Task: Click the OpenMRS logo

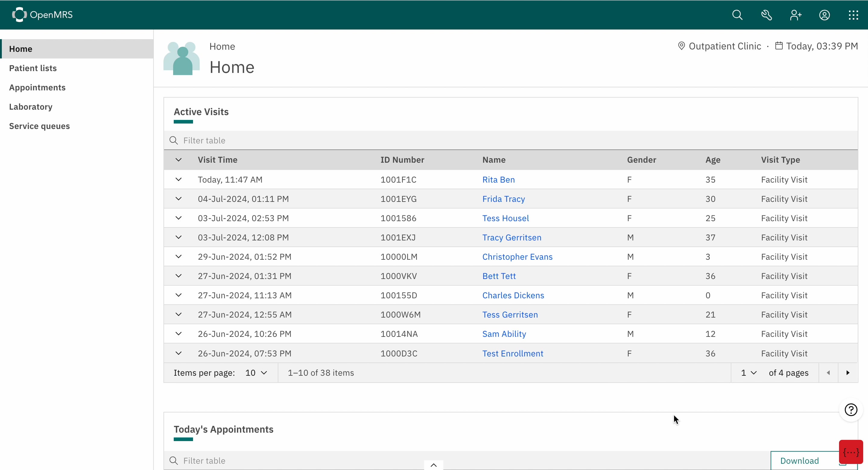Action: pyautogui.click(x=43, y=15)
